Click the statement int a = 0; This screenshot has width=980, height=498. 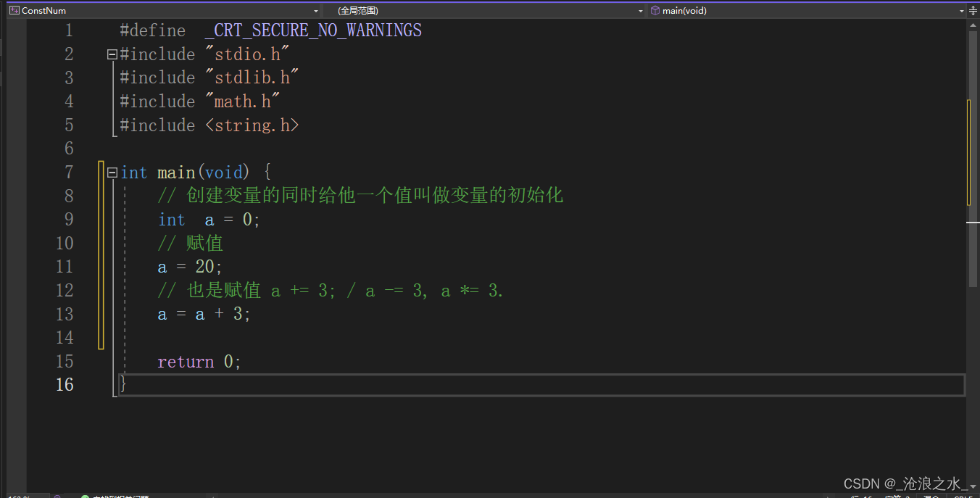209,220
